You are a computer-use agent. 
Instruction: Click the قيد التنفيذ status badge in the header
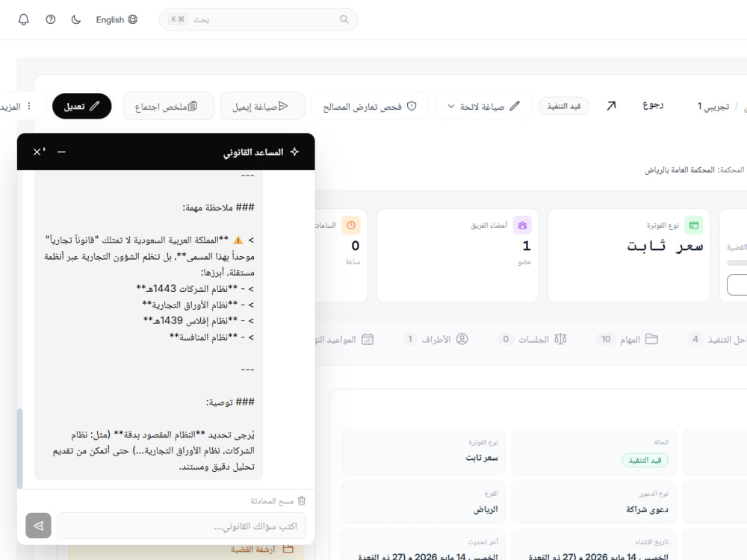563,106
